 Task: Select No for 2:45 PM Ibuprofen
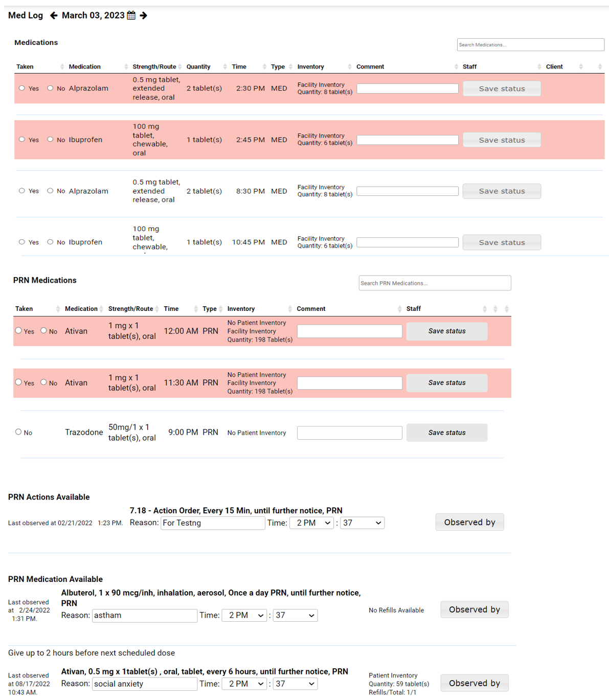pyautogui.click(x=50, y=139)
